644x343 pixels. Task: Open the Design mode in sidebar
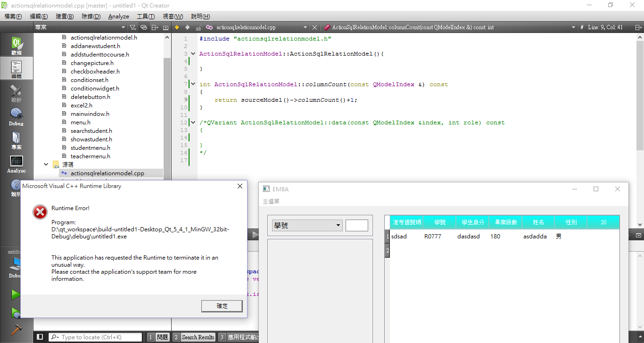point(17,93)
